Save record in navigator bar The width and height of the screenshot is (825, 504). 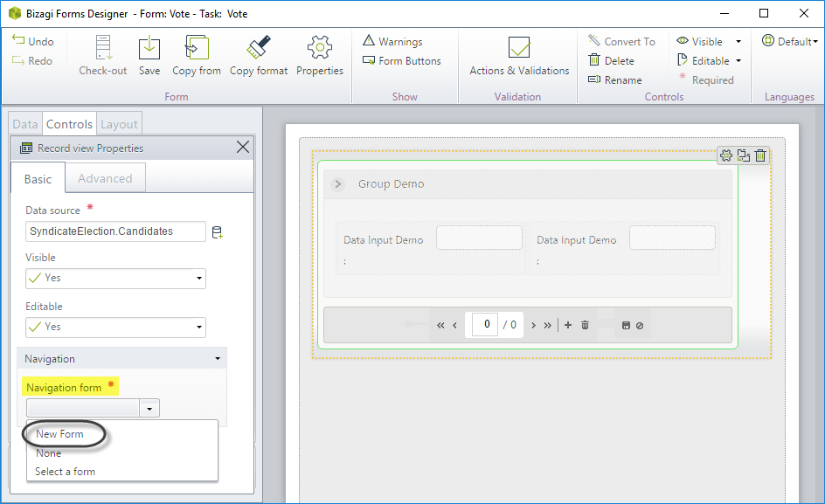[x=626, y=326]
